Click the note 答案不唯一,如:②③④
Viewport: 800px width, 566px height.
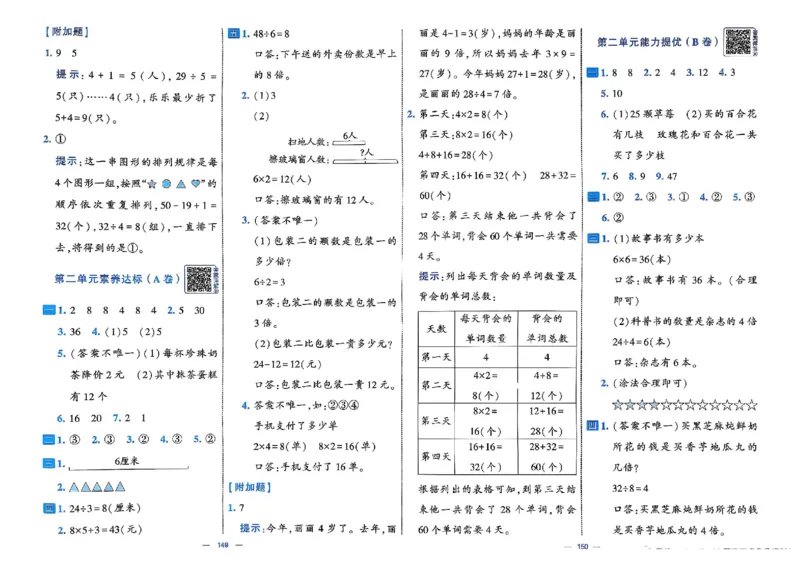click(x=307, y=405)
